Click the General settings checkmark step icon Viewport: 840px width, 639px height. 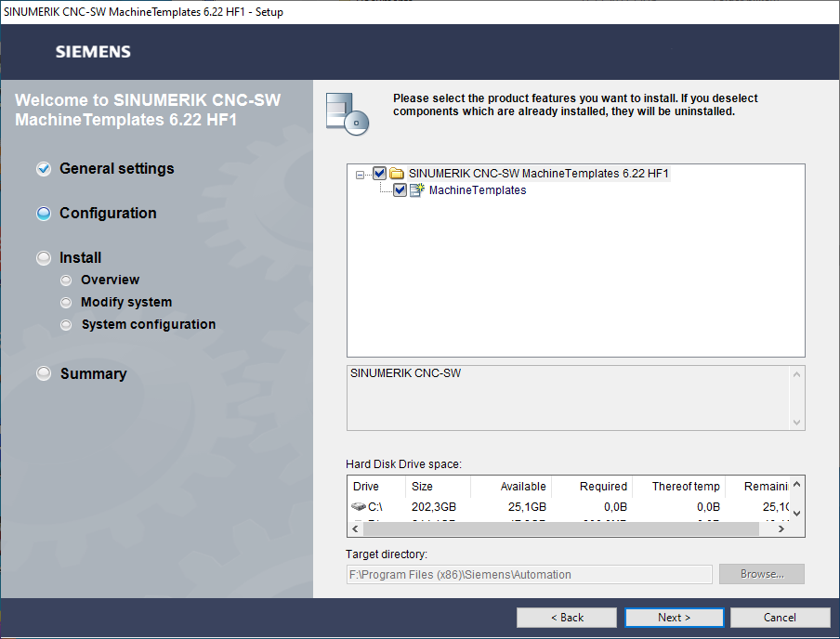coord(44,169)
